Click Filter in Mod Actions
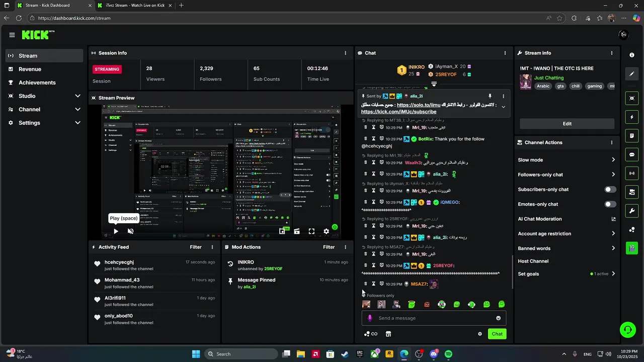The image size is (644, 362). tap(329, 247)
